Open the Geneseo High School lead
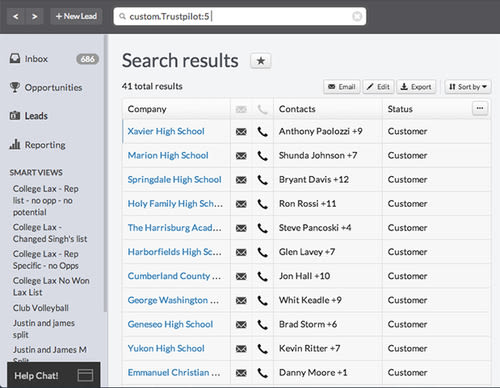The image size is (500, 388). [170, 324]
